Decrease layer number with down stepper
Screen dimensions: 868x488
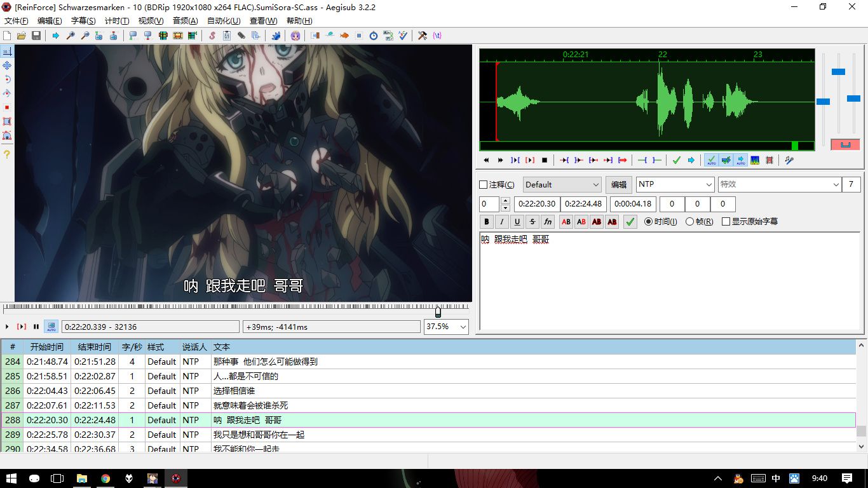(506, 208)
